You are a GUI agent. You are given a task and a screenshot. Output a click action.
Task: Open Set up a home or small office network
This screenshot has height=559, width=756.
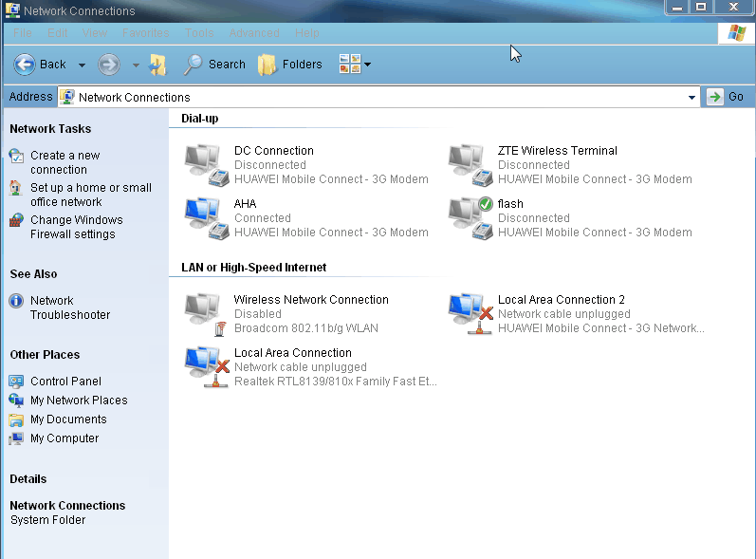(x=91, y=195)
